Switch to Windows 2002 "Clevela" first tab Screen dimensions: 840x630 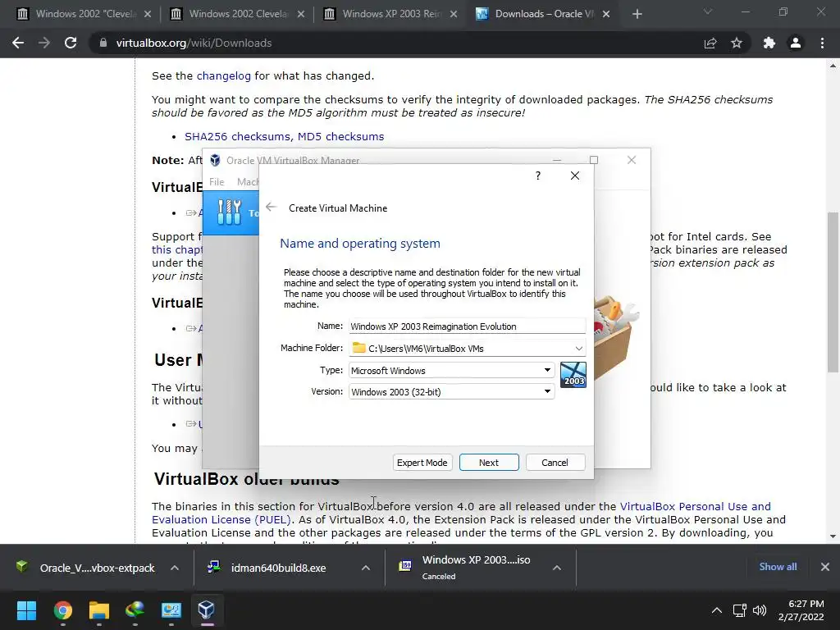(x=84, y=14)
